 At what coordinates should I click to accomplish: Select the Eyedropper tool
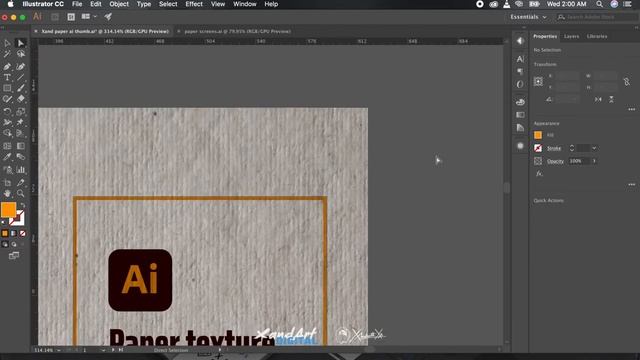pos(7,157)
